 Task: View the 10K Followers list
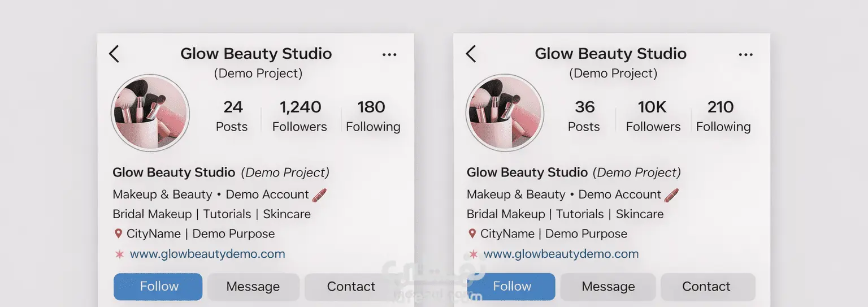[x=653, y=116]
